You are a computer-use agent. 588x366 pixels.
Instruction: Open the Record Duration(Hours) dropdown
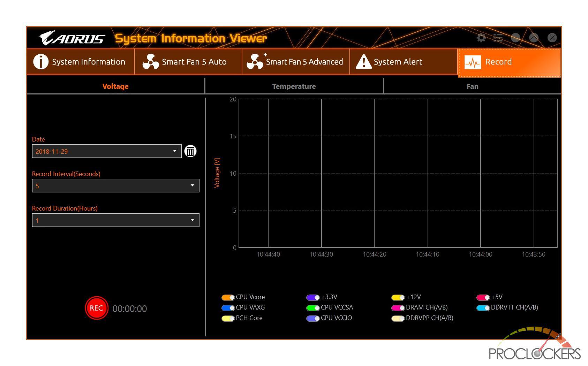click(115, 220)
